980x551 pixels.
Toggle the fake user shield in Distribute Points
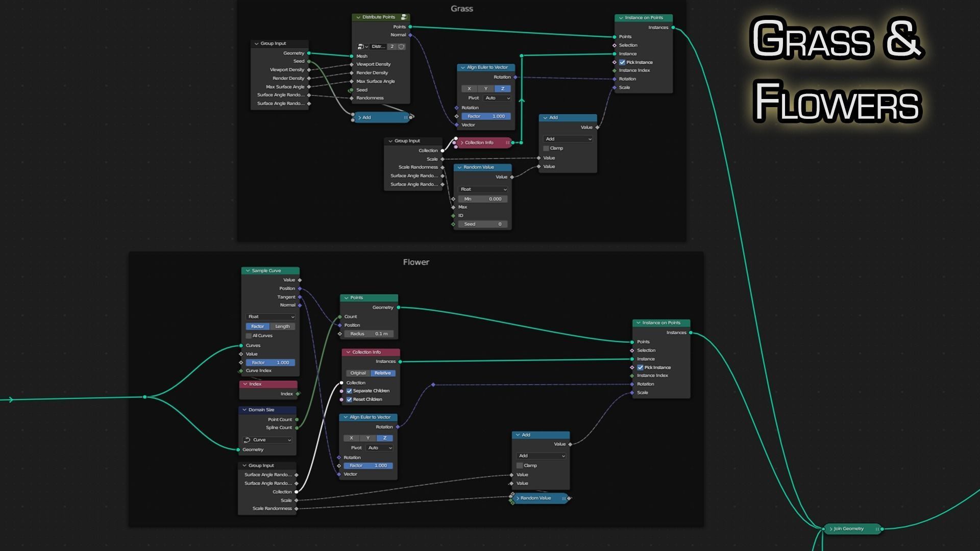pos(402,46)
